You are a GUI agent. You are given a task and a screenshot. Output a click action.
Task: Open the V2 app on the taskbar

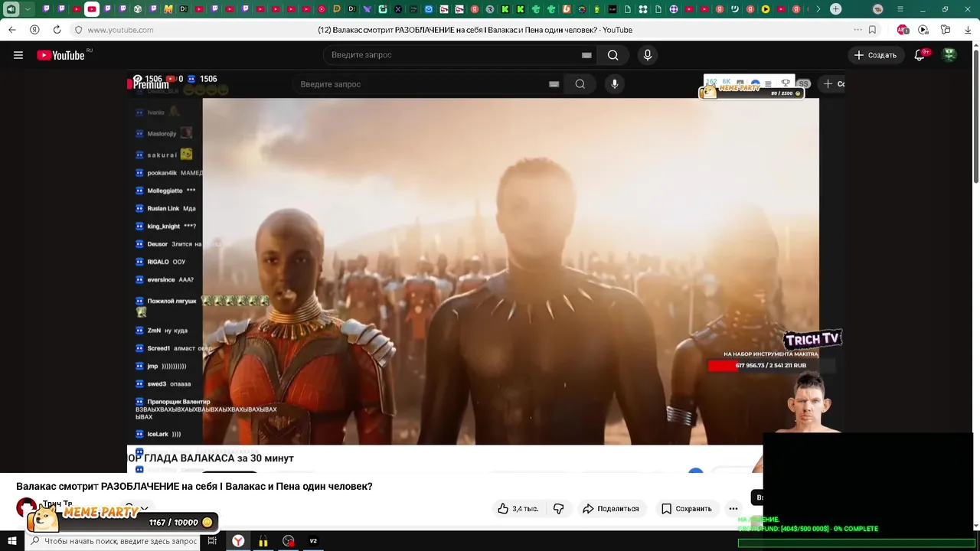point(313,541)
